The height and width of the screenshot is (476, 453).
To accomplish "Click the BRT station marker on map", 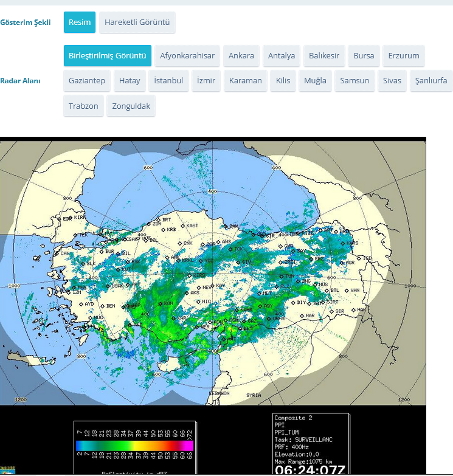I will pos(159,220).
